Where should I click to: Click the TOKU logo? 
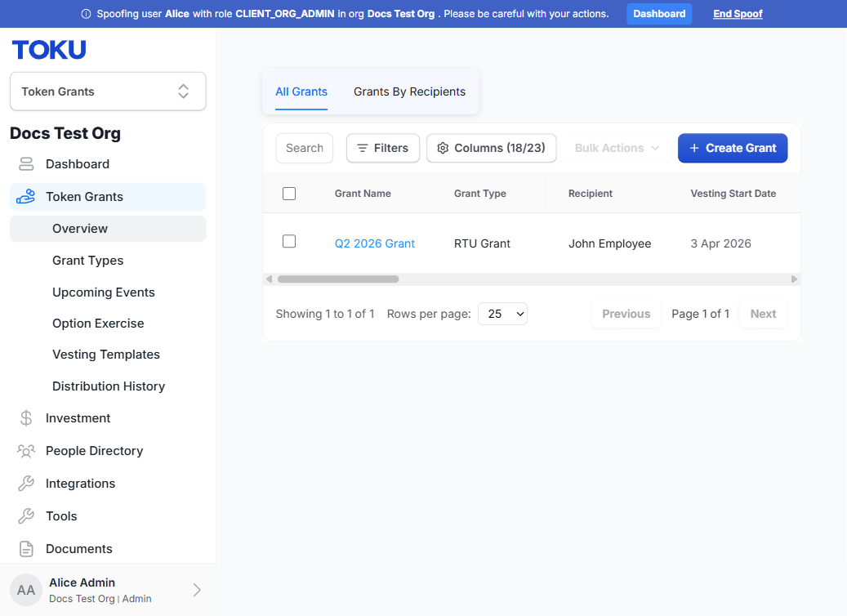click(x=49, y=50)
